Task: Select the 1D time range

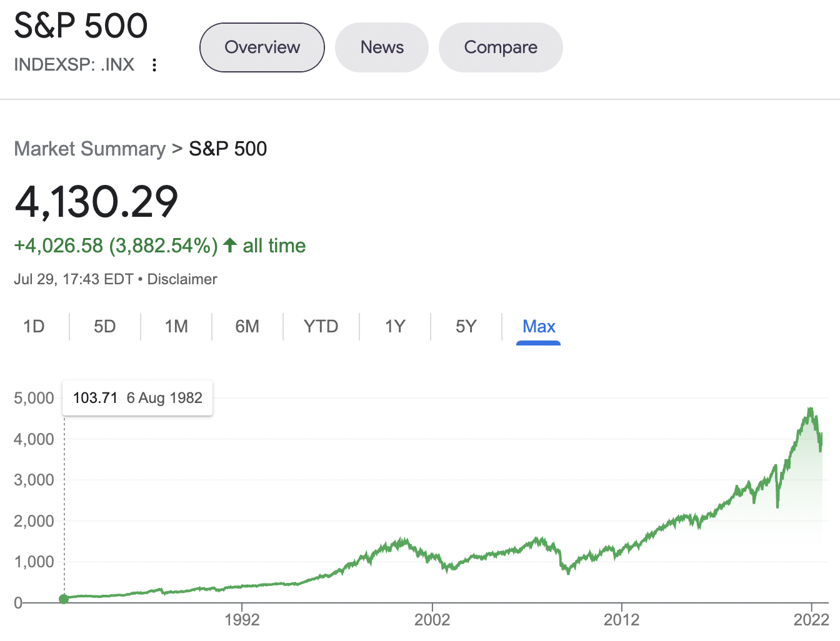Action: coord(34,326)
